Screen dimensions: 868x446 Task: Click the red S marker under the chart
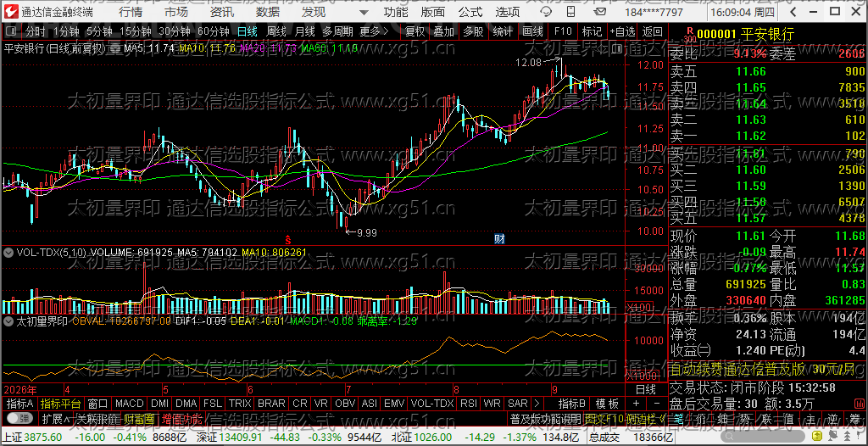tap(288, 239)
